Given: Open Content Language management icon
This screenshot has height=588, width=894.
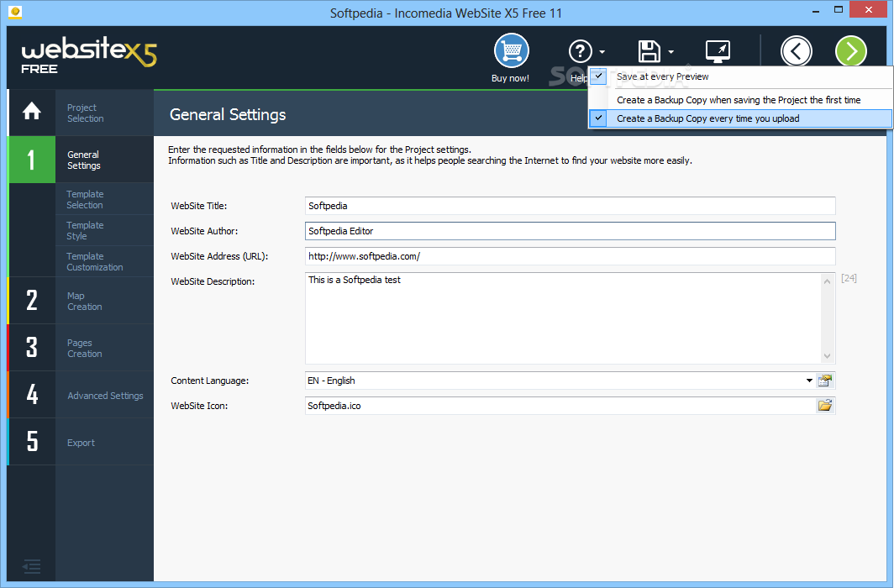Looking at the screenshot, I should click(x=825, y=381).
